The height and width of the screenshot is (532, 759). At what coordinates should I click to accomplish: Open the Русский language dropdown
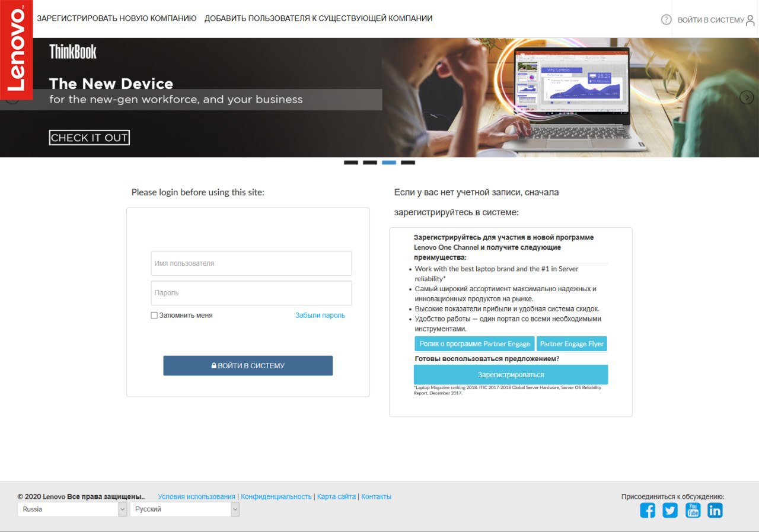pos(184,509)
